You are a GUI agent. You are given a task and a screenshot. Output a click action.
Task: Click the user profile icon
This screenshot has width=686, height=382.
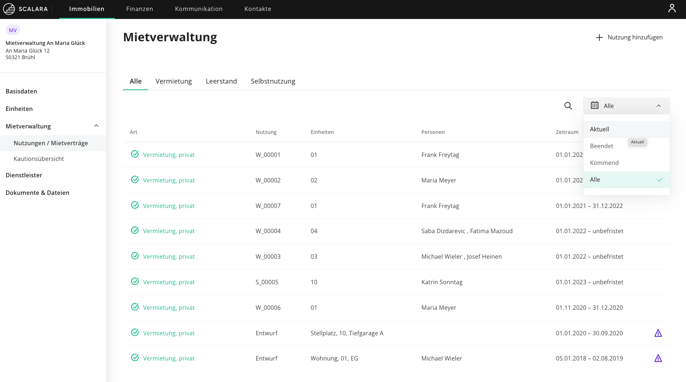672,8
